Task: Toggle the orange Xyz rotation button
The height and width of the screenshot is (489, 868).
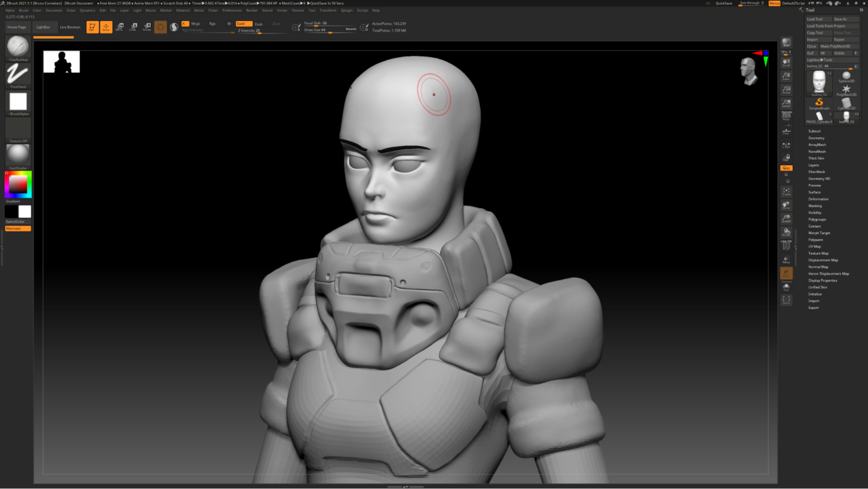Action: 786,168
